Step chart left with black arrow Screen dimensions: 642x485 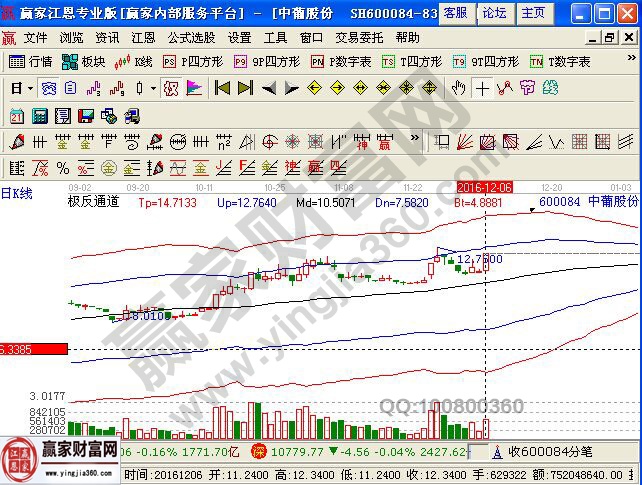click(269, 88)
